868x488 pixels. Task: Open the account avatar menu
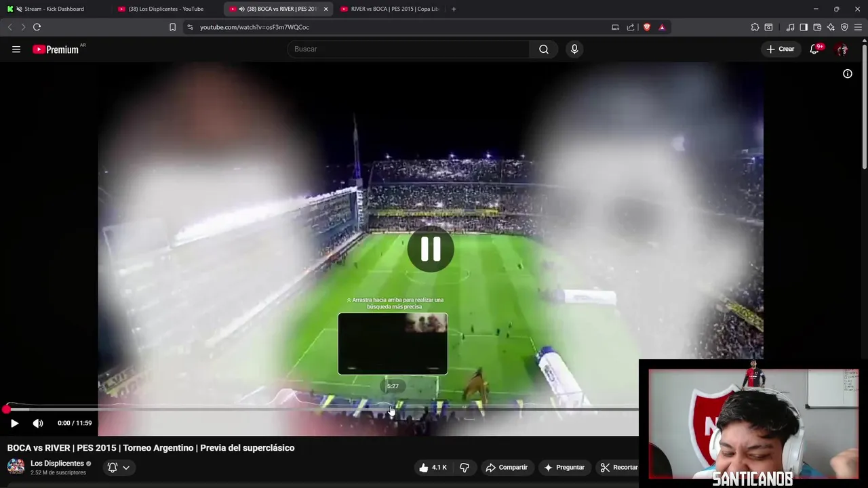[x=842, y=49]
